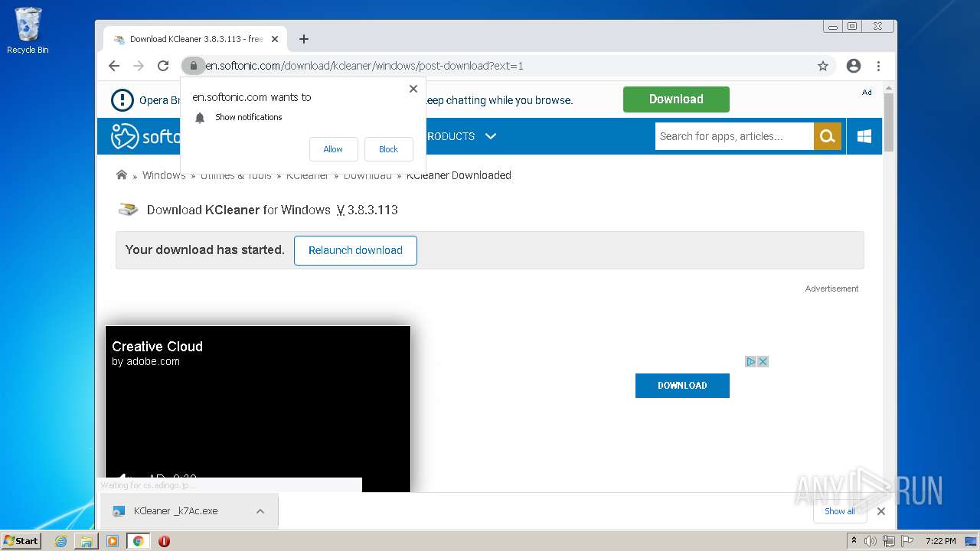The width and height of the screenshot is (980, 551).
Task: Click the AdChoices triangle icon
Action: pos(751,361)
